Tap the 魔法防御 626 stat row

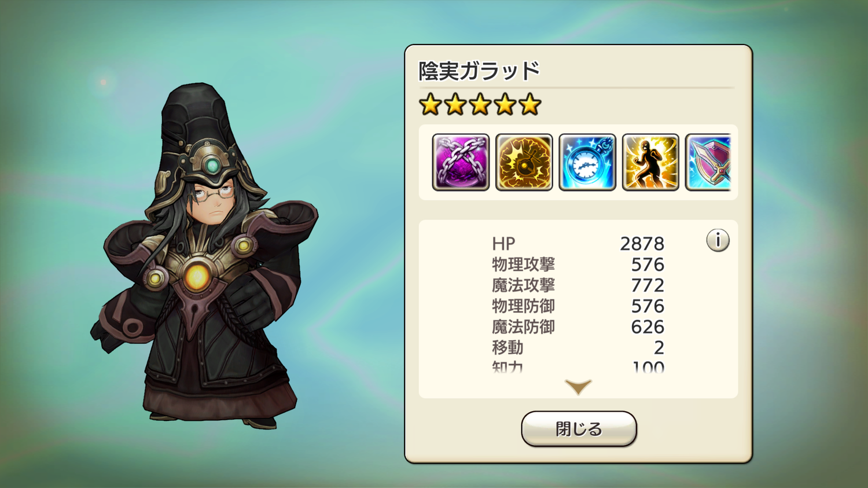point(578,327)
